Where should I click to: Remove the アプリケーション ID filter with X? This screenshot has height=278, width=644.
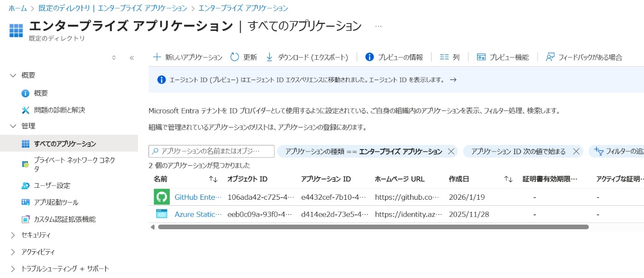point(576,151)
